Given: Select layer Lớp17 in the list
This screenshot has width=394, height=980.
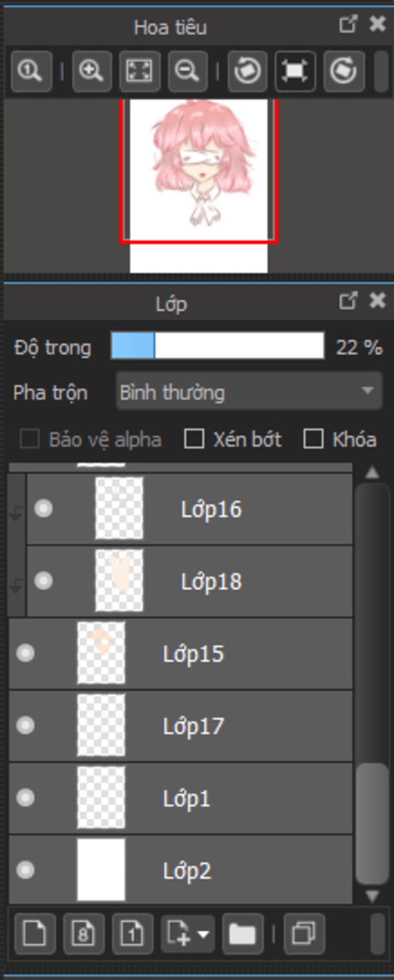Looking at the screenshot, I should click(180, 726).
